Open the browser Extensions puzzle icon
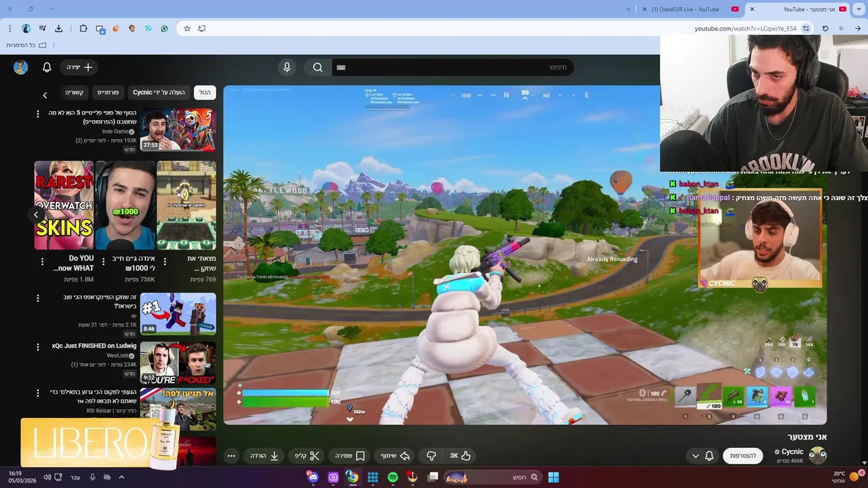868x488 pixels. [x=83, y=28]
